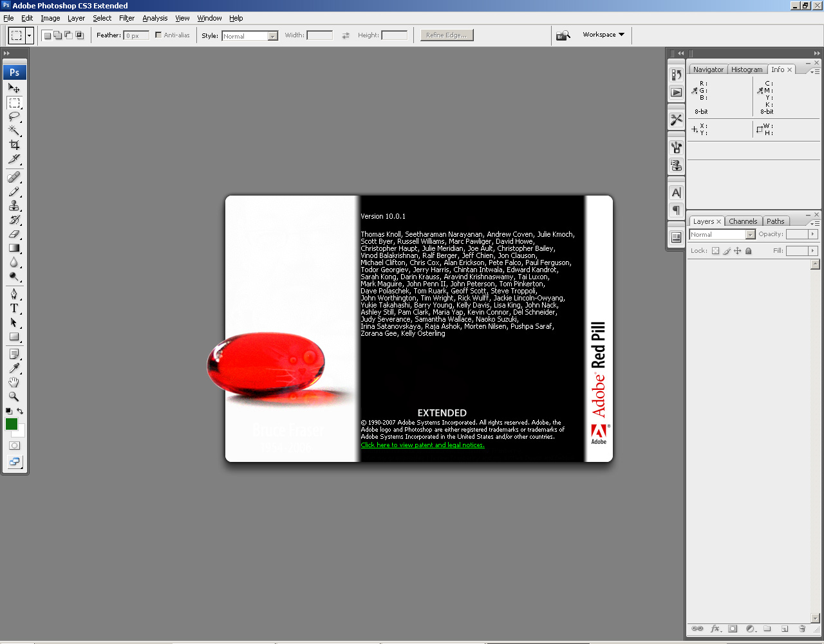Open the Layers panel options menu
Screen dimensions: 824x644
pyautogui.click(x=815, y=223)
